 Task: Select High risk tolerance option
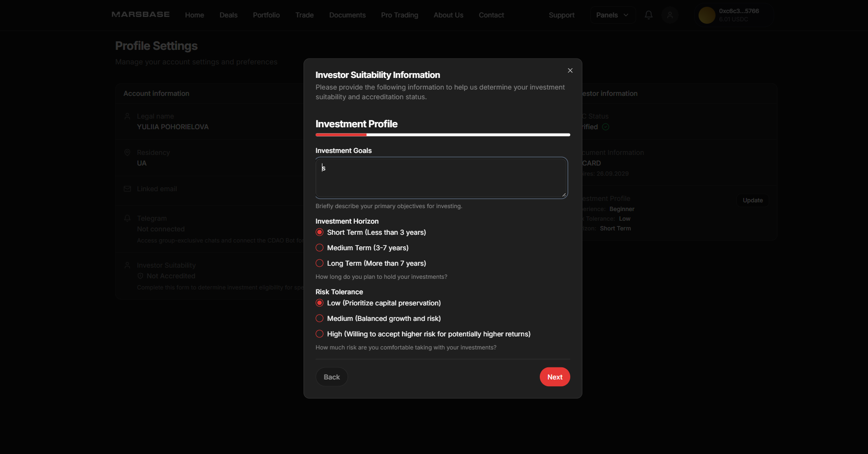coord(320,333)
